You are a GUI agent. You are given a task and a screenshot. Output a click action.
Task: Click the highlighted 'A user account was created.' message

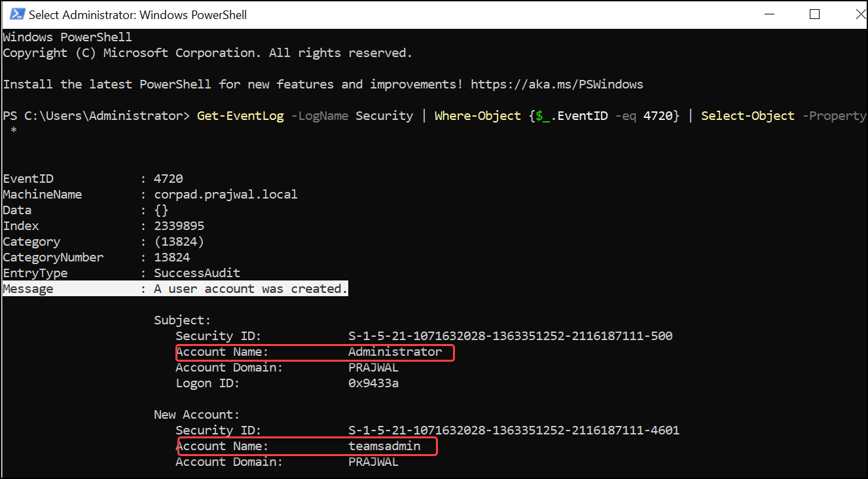(251, 289)
